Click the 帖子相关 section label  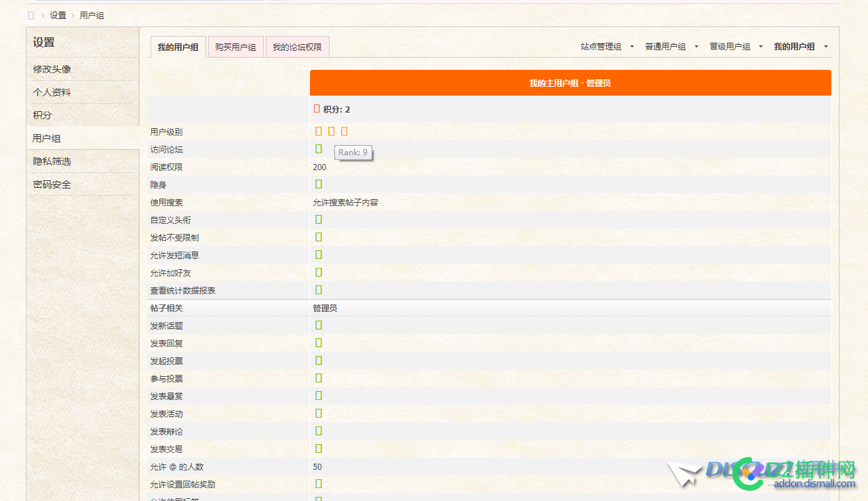point(166,308)
